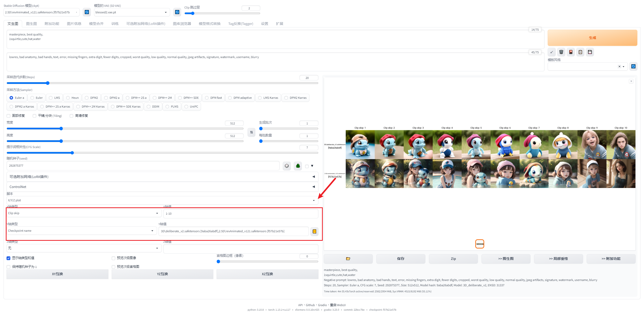Click the yellow book icon beside Y轴值
The height and width of the screenshot is (334, 644).
click(x=314, y=231)
